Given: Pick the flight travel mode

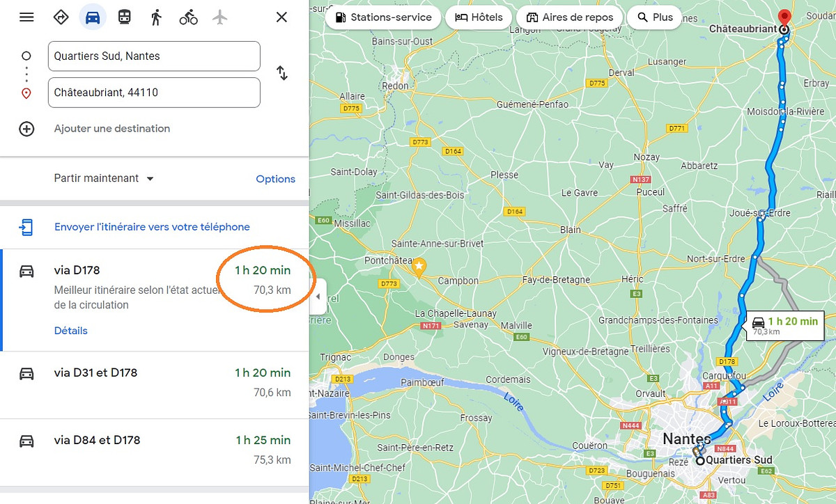Looking at the screenshot, I should tap(220, 17).
